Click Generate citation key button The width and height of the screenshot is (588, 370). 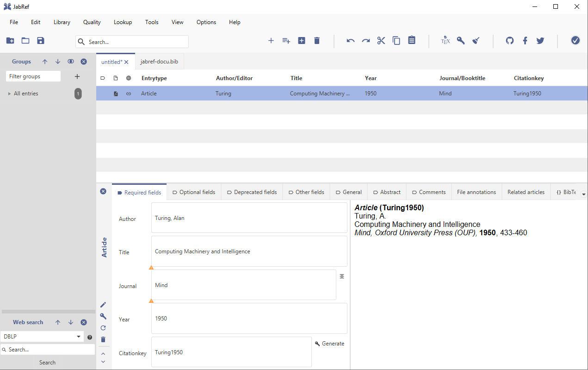(x=329, y=344)
